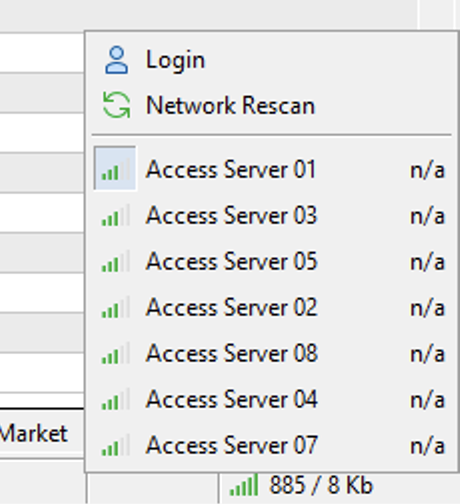
Task: Click the 885 / 8 Kb traffic indicator
Action: tap(321, 485)
